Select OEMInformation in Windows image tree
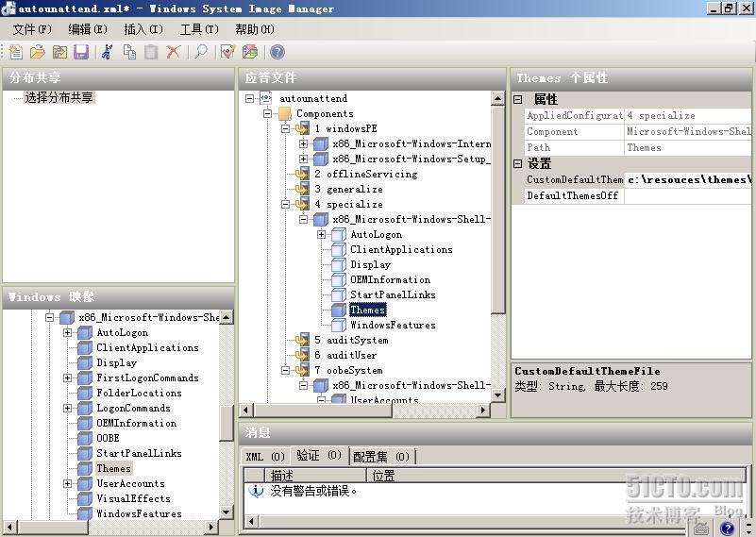The width and height of the screenshot is (756, 537). (137, 423)
